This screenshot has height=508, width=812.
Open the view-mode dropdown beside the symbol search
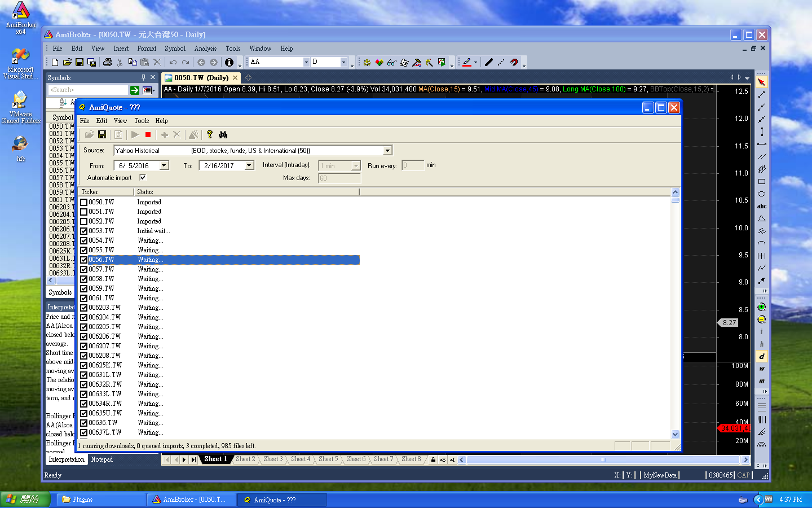click(x=149, y=90)
